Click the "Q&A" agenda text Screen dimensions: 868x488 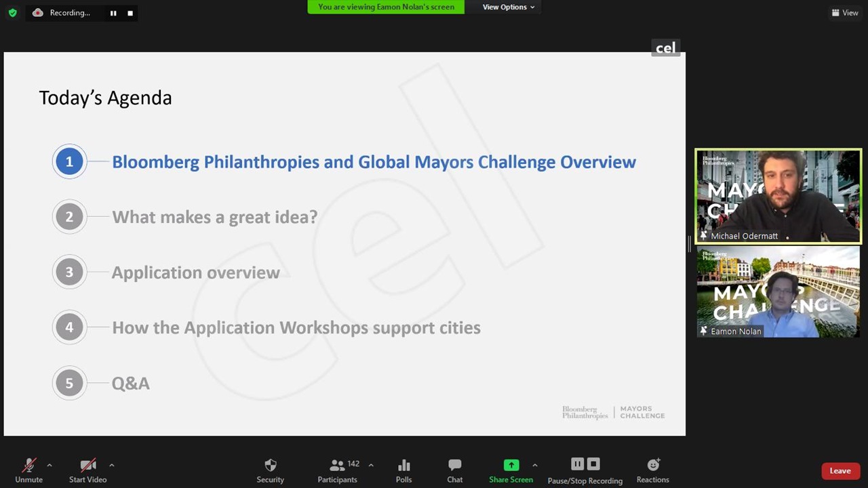point(130,383)
